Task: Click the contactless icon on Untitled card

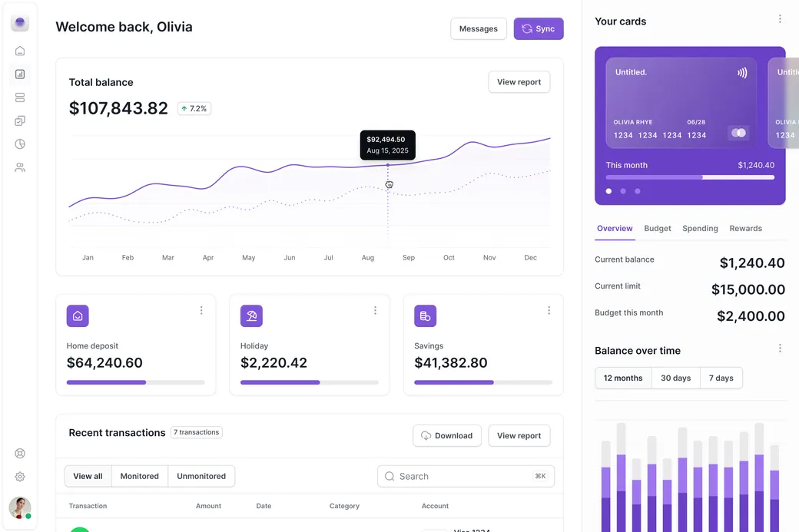Action: tap(742, 73)
